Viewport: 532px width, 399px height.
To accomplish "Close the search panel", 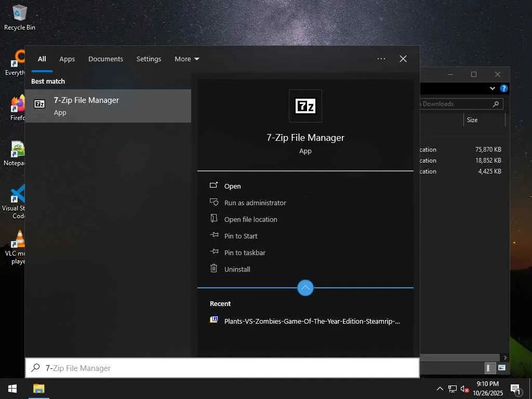I will [x=403, y=59].
